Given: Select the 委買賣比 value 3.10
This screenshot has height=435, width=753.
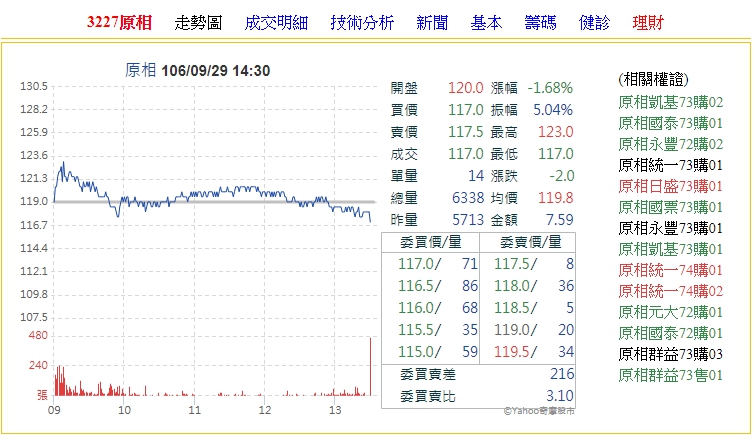Looking at the screenshot, I should (560, 396).
